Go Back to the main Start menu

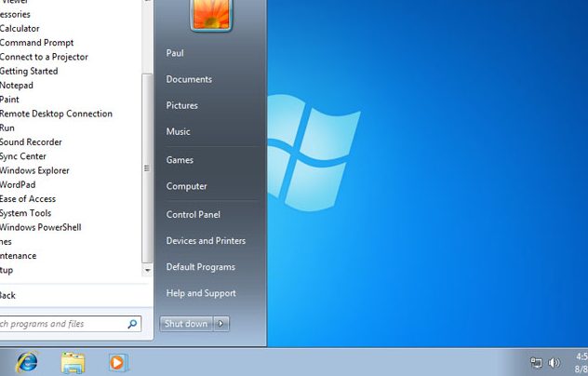pos(7,295)
